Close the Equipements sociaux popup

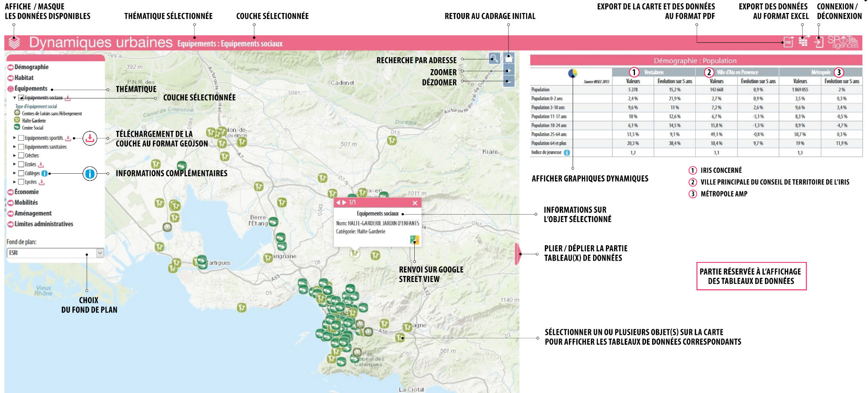pyautogui.click(x=415, y=203)
